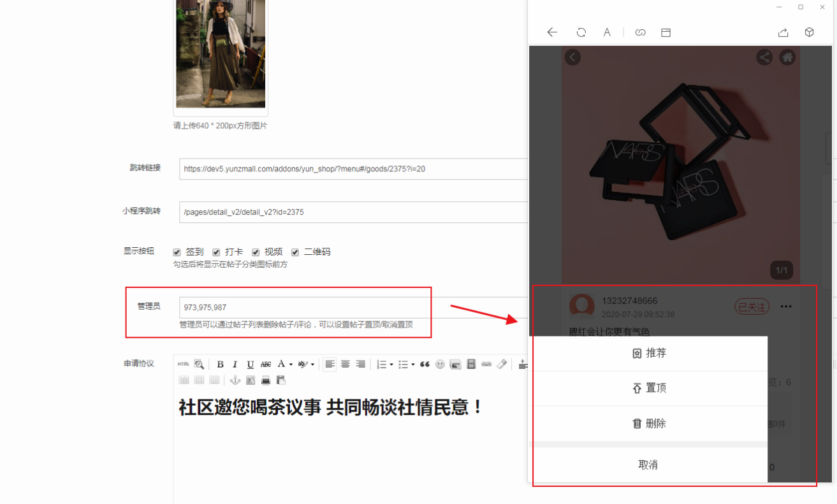Select 推荐 in the action menu
Viewport: 837px width, 504px height.
pos(649,353)
